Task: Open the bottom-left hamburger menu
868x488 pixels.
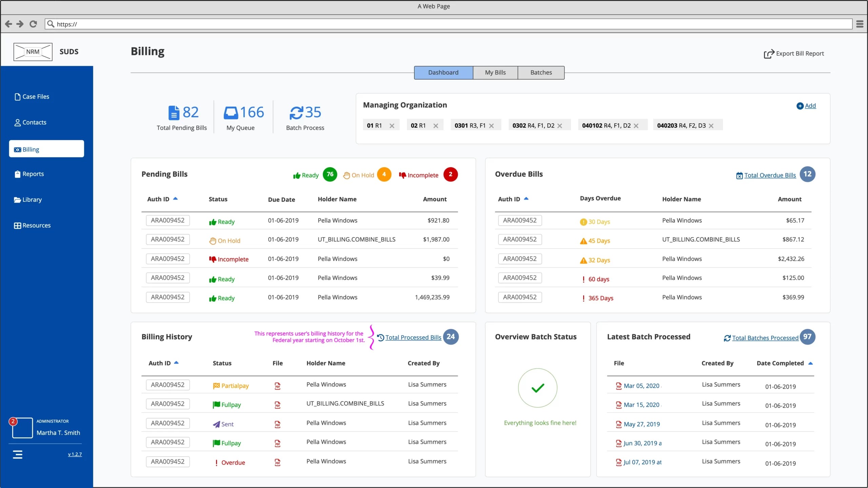Action: point(18,454)
